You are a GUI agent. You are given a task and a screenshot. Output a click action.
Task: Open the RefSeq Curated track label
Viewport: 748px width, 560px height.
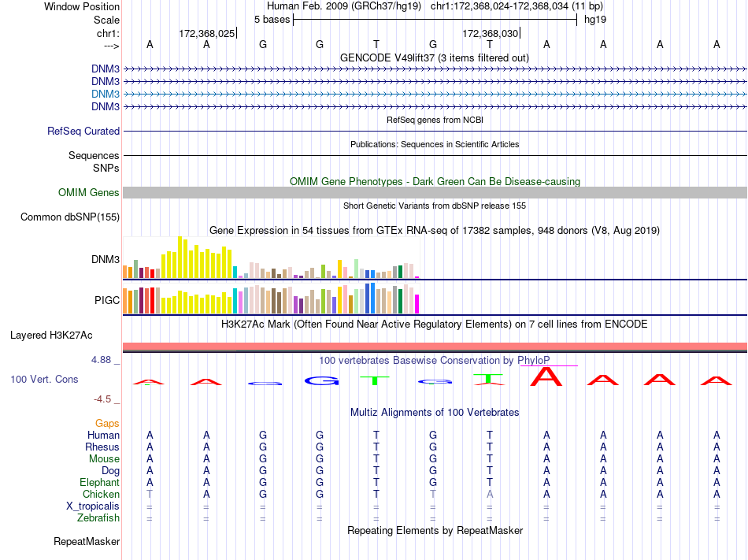(83, 132)
